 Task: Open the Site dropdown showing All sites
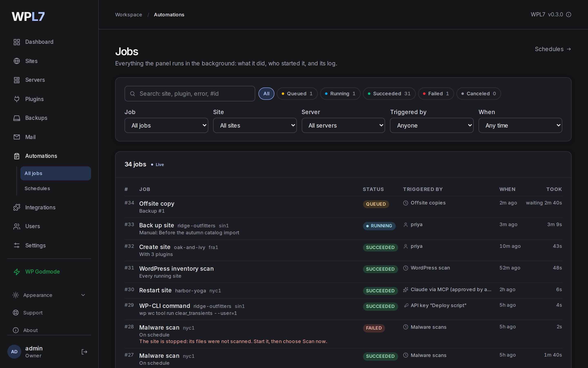tap(255, 125)
